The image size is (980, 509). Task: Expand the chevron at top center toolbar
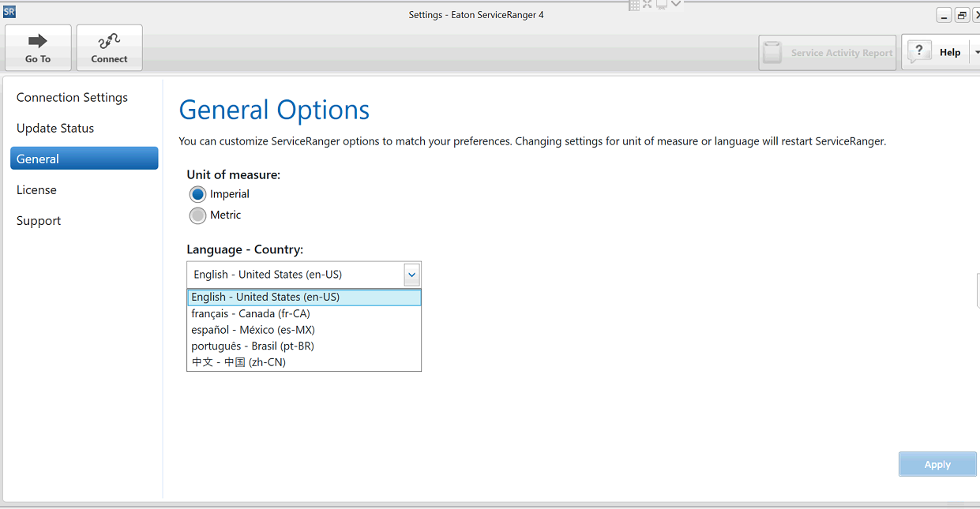click(x=676, y=4)
